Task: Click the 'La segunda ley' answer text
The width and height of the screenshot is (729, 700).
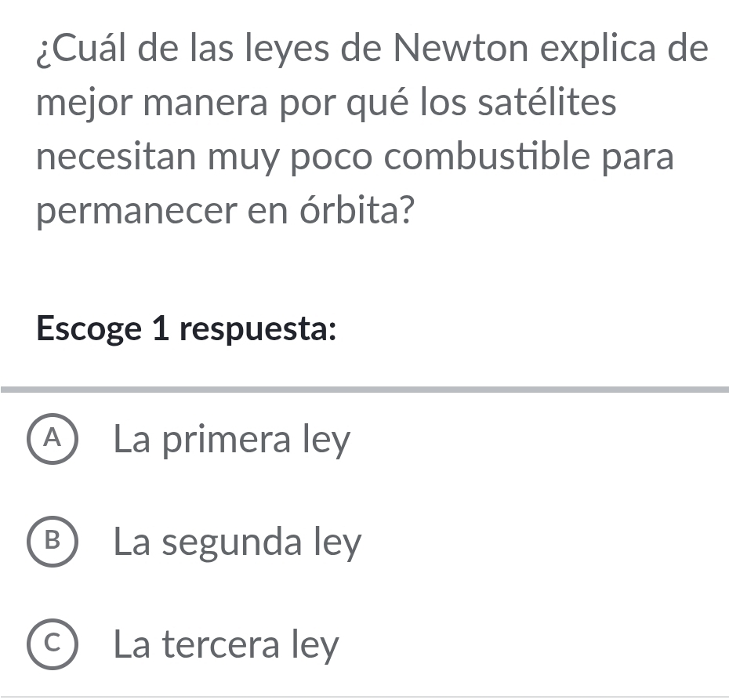Action: pos(238,542)
